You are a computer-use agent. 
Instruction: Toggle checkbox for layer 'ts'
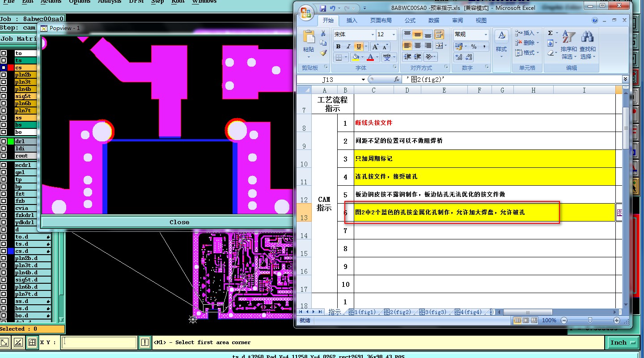pyautogui.click(x=4, y=60)
